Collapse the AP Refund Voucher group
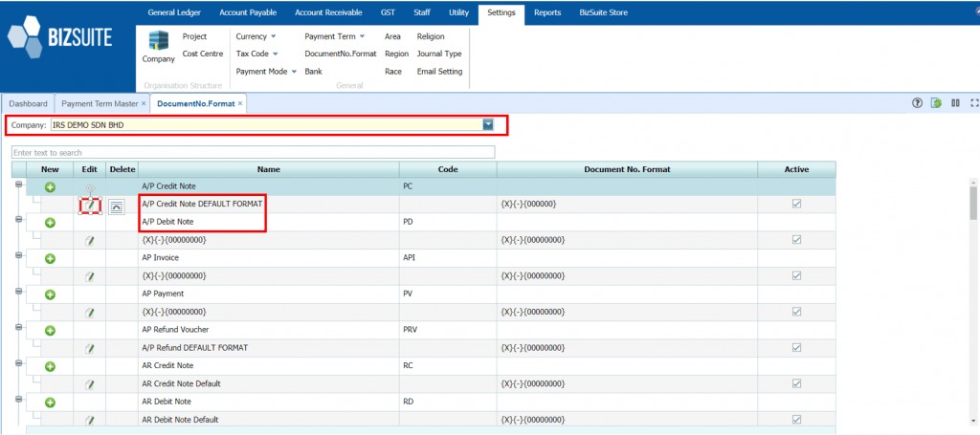This screenshot has height=435, width=980. click(x=19, y=326)
